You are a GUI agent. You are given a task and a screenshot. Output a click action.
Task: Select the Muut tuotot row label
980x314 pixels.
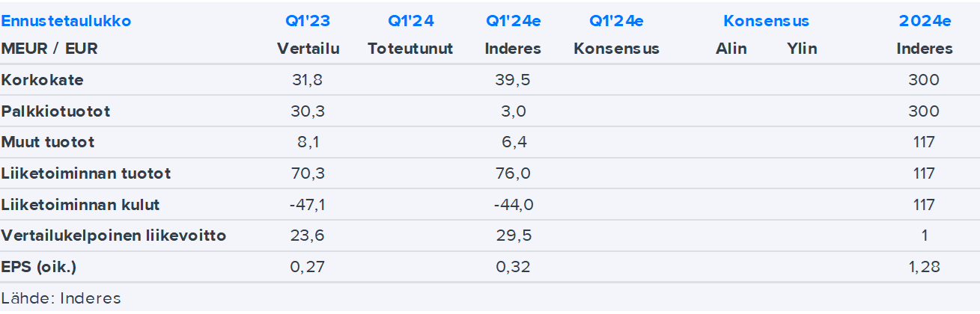point(48,142)
